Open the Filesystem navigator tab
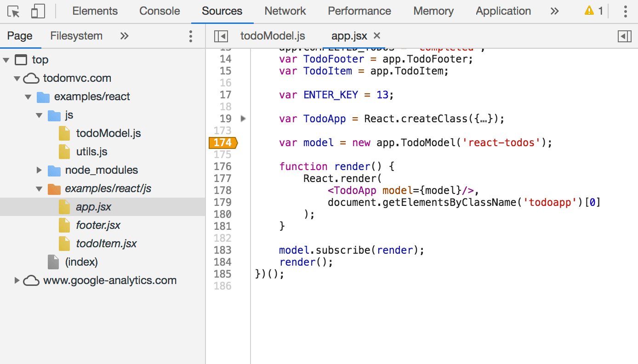Image resolution: width=638 pixels, height=364 pixels. coord(76,36)
